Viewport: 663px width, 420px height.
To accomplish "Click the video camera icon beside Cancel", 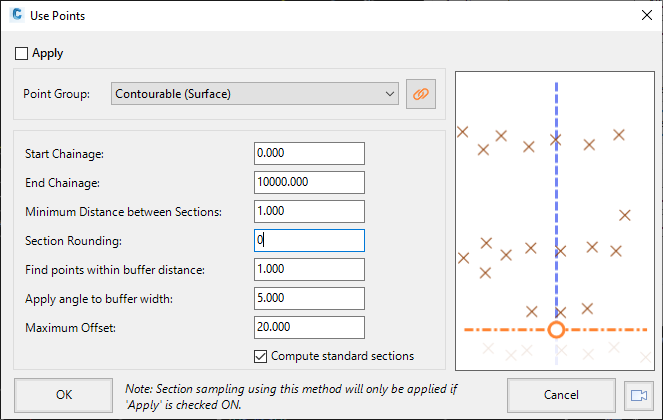I will [639, 395].
